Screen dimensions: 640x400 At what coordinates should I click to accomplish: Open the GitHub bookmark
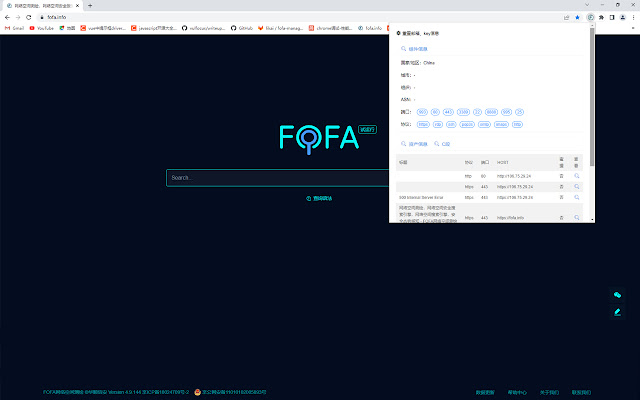coord(242,28)
